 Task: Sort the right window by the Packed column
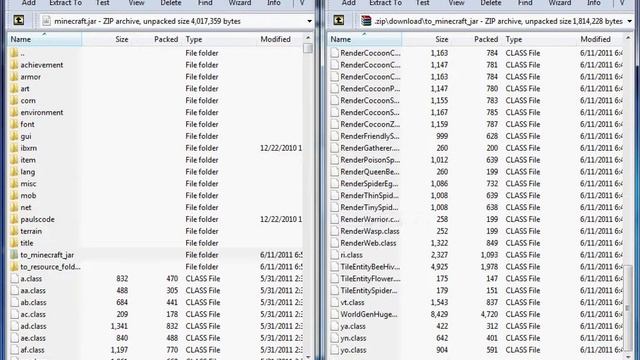coord(477,39)
